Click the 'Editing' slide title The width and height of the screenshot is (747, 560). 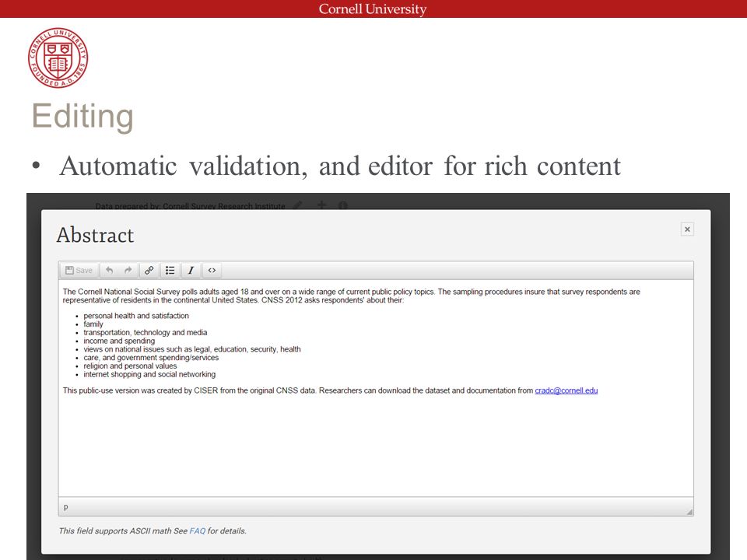(83, 116)
